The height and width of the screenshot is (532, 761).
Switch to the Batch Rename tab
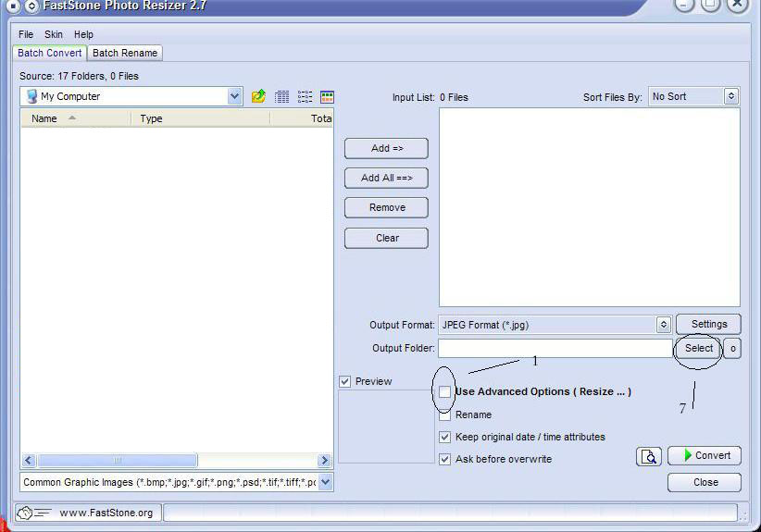pyautogui.click(x=125, y=53)
